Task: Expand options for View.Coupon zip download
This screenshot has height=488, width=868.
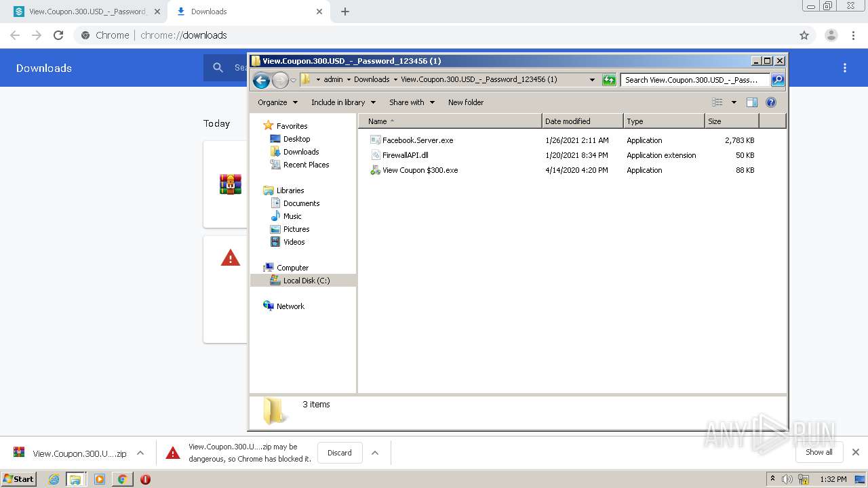Action: pyautogui.click(x=140, y=453)
